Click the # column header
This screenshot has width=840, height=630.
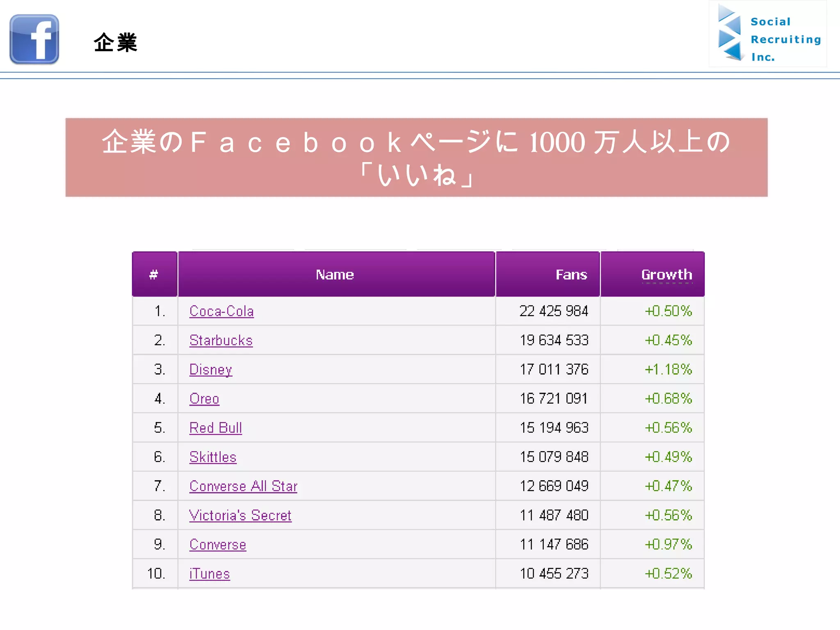point(154,274)
